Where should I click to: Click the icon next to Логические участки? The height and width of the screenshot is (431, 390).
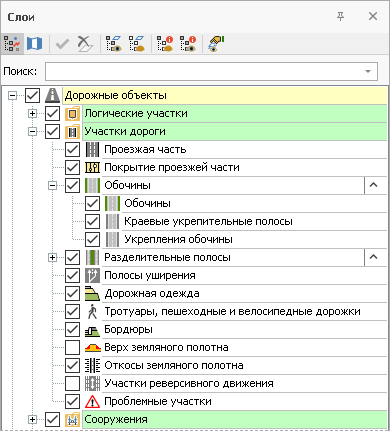click(x=72, y=113)
